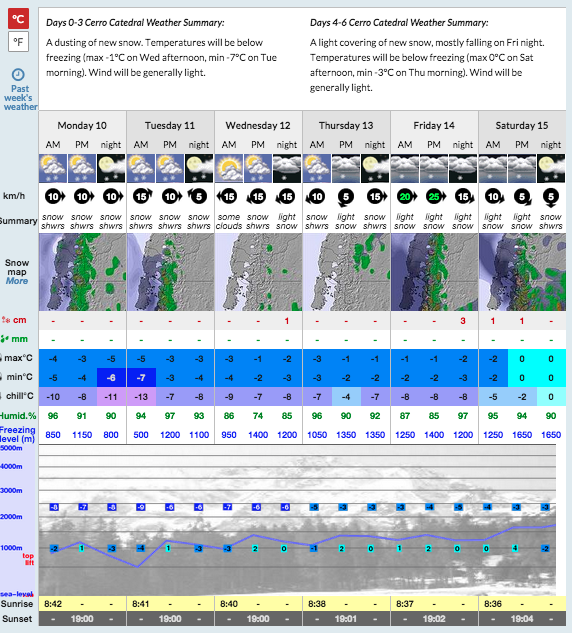572x633 pixels.
Task: Click Thursday PM wind 5 arrow icon
Action: 346,197
